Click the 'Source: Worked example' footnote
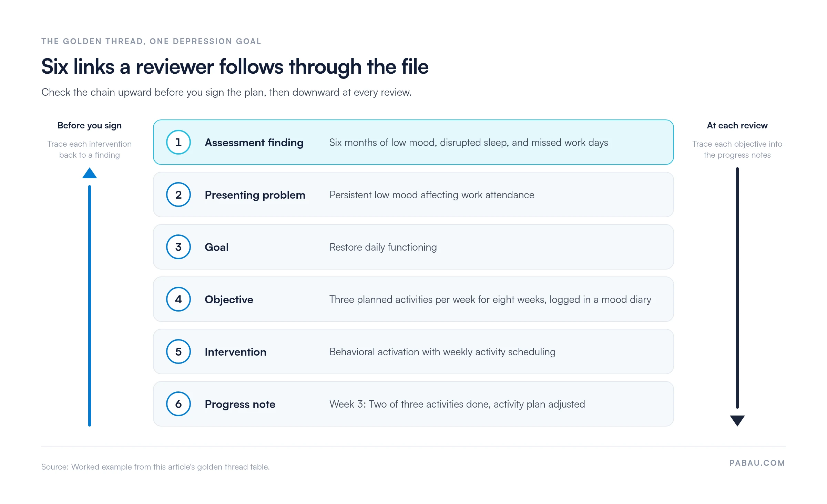827x504 pixels. tap(155, 467)
